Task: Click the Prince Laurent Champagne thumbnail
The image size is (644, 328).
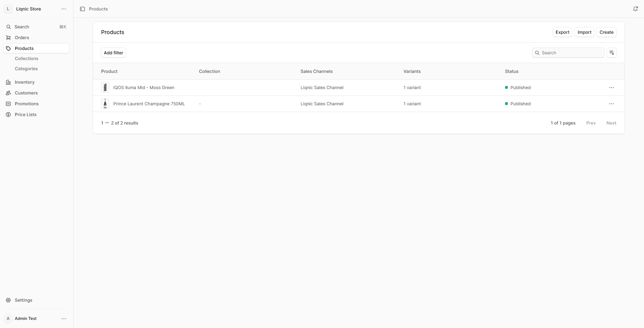Action: pyautogui.click(x=105, y=104)
